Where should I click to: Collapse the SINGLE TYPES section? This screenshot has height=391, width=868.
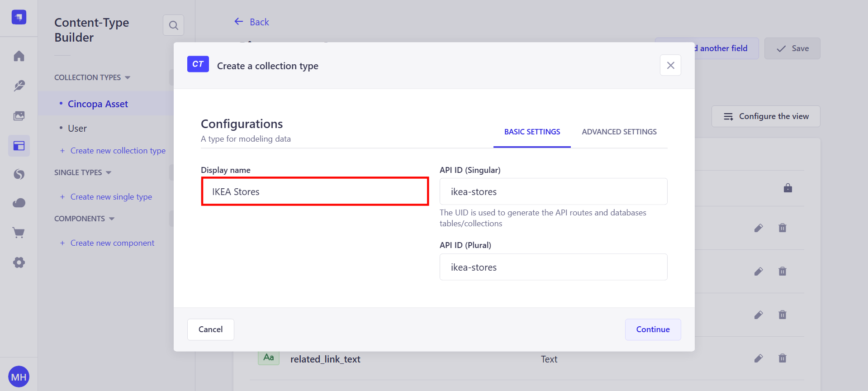click(83, 172)
